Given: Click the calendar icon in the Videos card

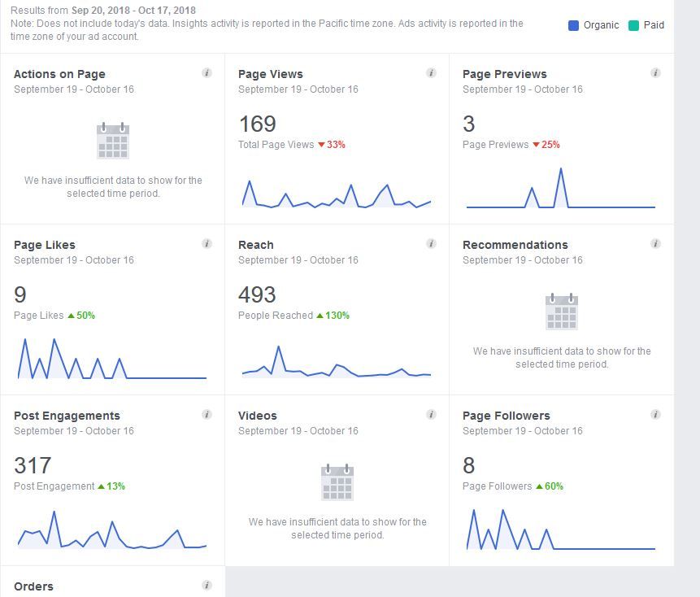Looking at the screenshot, I should pos(337,482).
